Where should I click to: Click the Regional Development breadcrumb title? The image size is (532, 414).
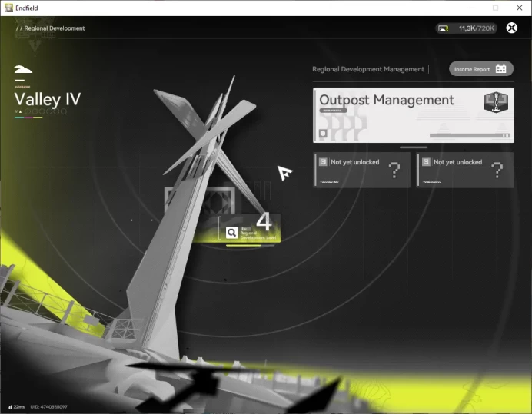click(x=55, y=28)
